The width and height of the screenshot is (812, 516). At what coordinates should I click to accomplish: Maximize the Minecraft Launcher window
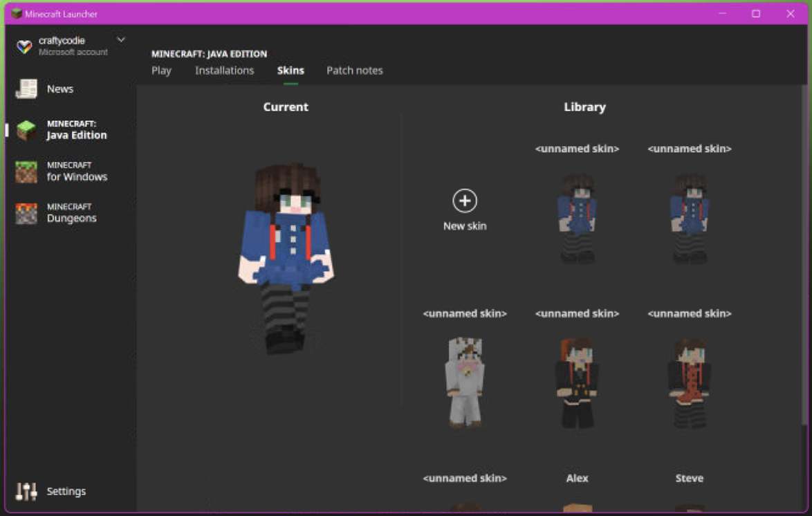pyautogui.click(x=756, y=13)
